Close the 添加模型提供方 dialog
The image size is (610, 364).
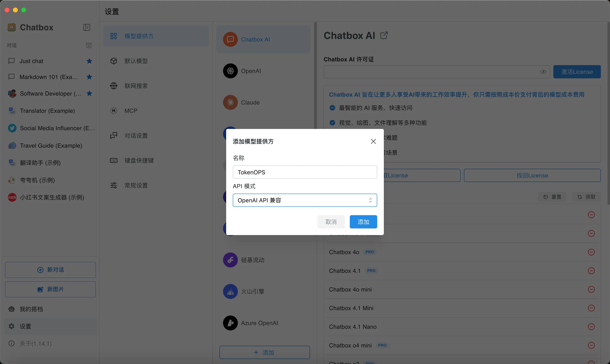(373, 141)
